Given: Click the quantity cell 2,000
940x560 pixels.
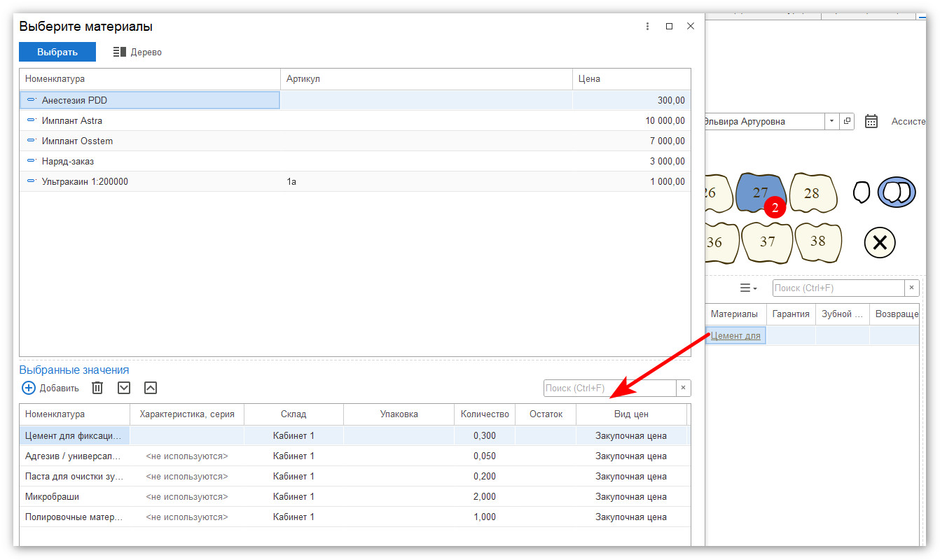Looking at the screenshot, I should pyautogui.click(x=484, y=496).
